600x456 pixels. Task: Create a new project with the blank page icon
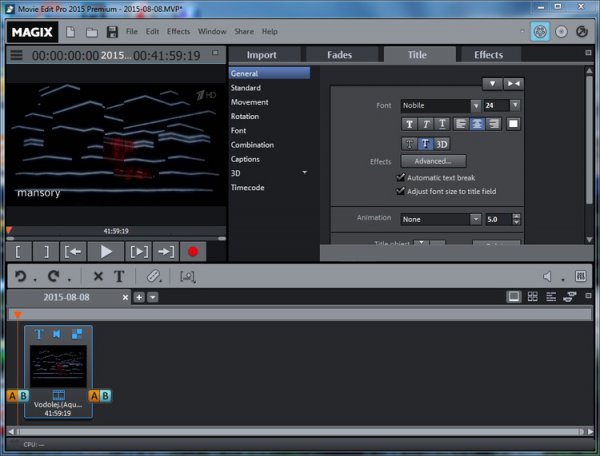pyautogui.click(x=70, y=32)
